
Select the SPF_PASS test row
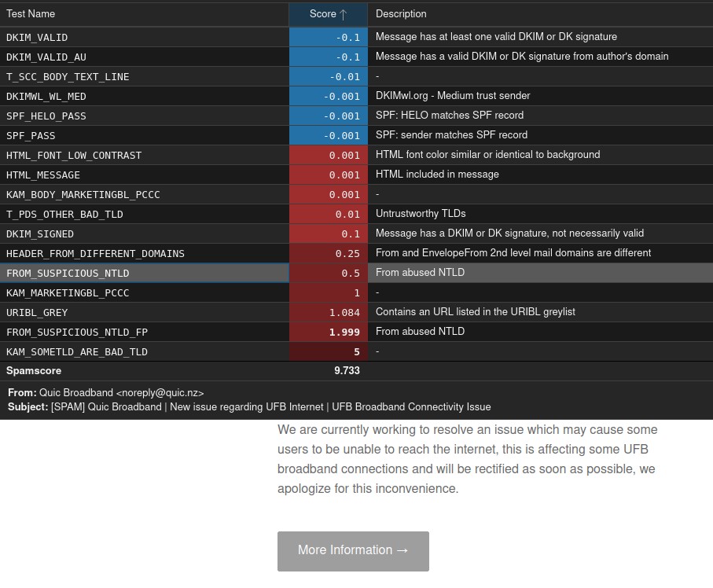point(31,135)
